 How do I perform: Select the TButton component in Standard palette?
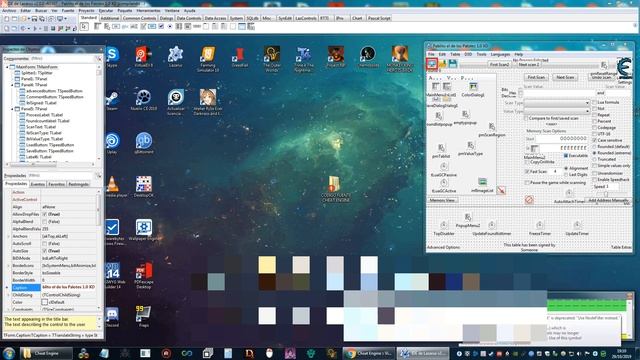[x=116, y=27]
